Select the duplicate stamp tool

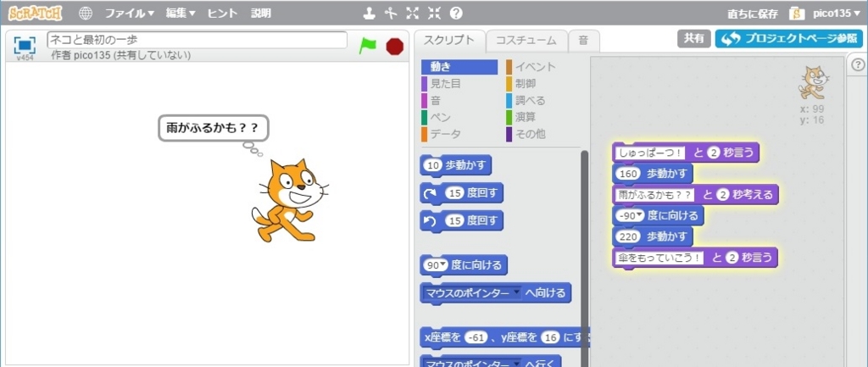click(x=370, y=14)
